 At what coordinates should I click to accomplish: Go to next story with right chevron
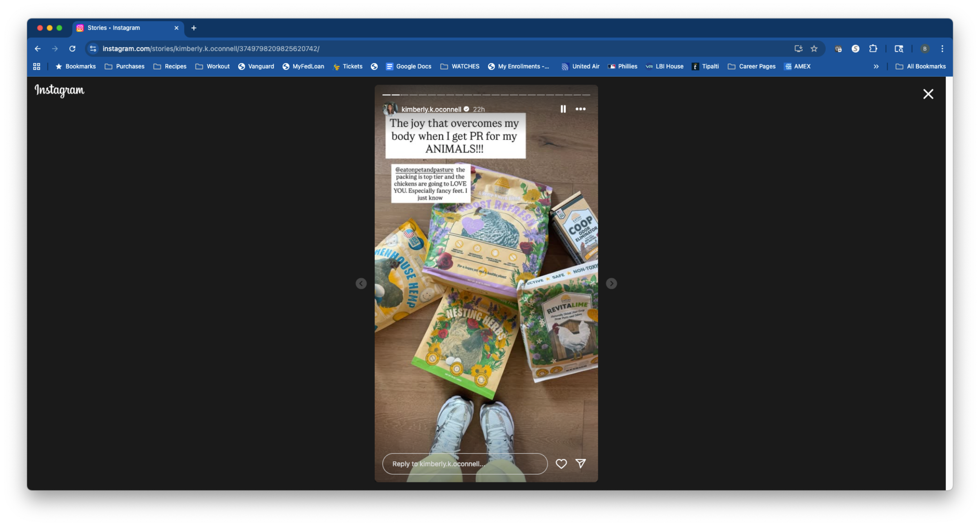coord(611,283)
